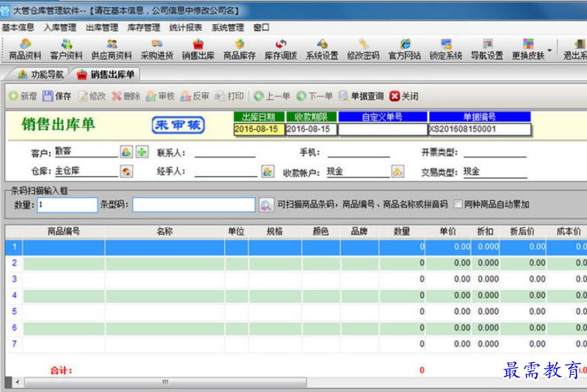Click the 条型码 barcode input box
Screen dimensions: 587x392
[x=194, y=205]
